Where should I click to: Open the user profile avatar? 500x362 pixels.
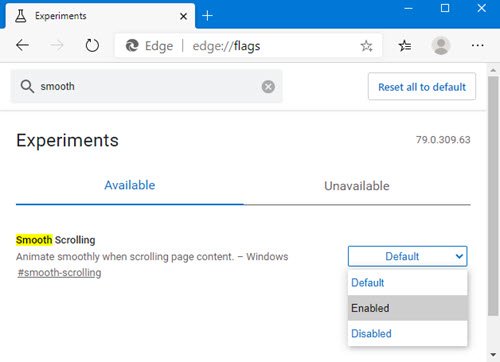tap(441, 45)
